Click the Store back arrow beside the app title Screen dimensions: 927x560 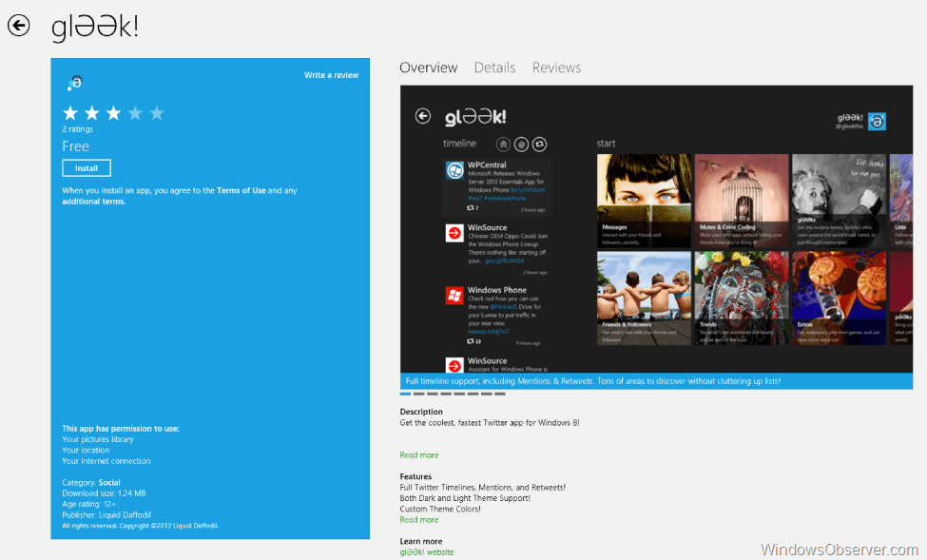coord(19,26)
